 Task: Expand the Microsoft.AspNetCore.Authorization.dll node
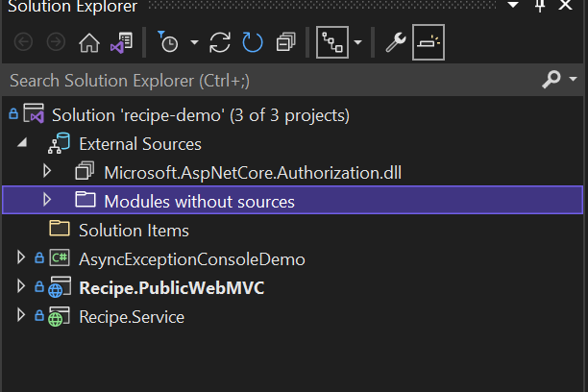47,172
